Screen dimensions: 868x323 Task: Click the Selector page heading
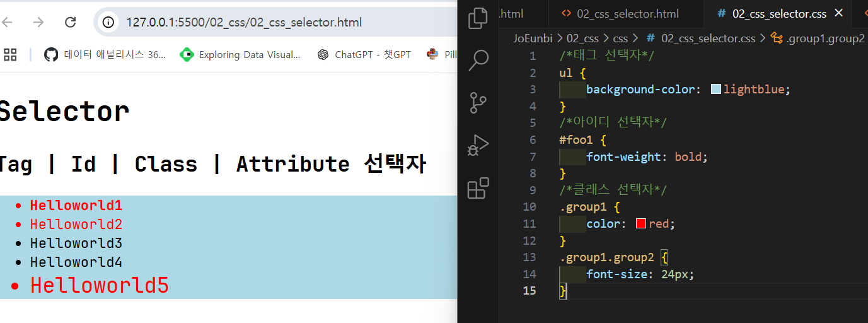(x=64, y=112)
